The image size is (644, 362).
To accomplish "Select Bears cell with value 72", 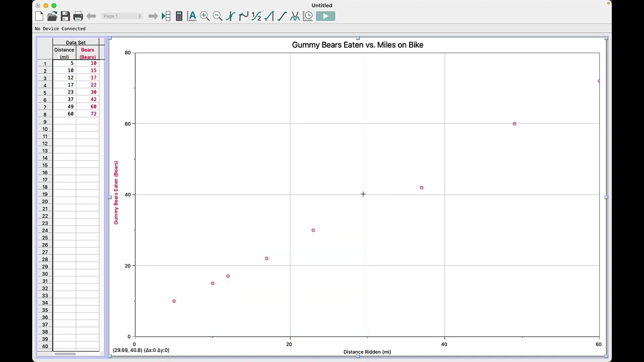I will point(88,114).
